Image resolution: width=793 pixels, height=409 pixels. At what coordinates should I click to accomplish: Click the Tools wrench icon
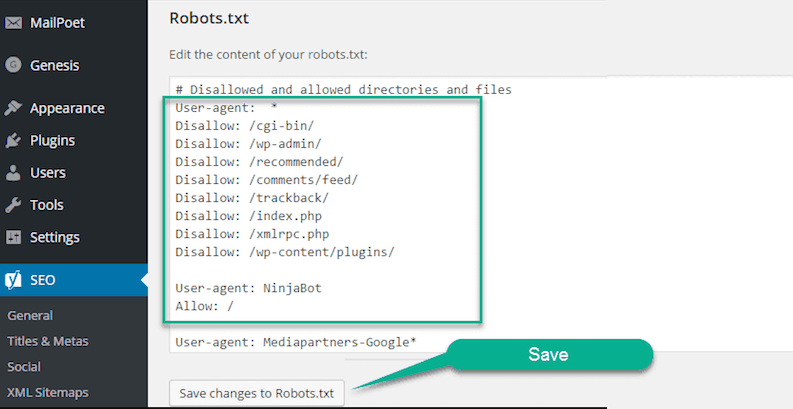(x=13, y=205)
